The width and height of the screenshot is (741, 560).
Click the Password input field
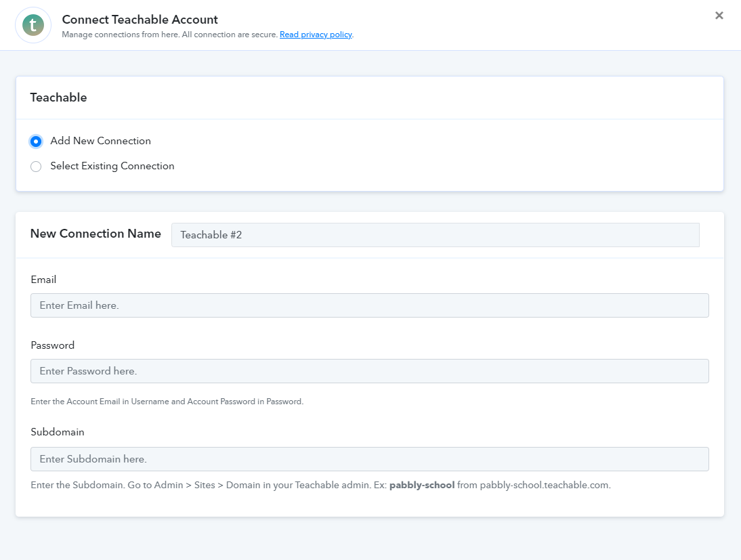tap(370, 371)
